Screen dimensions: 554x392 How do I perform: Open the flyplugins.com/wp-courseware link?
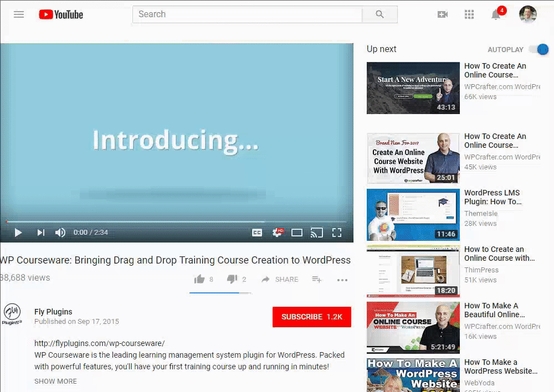tap(99, 343)
